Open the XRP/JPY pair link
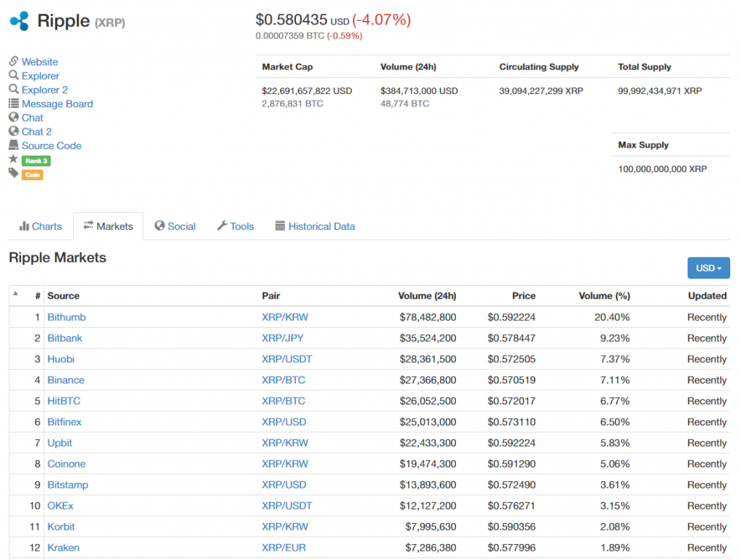This screenshot has height=560, width=741. pos(283,338)
